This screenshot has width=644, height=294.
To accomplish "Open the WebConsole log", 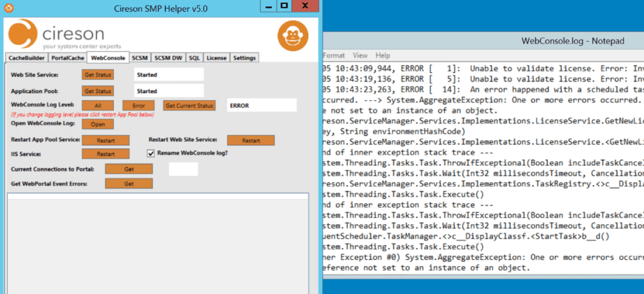I will click(x=97, y=124).
